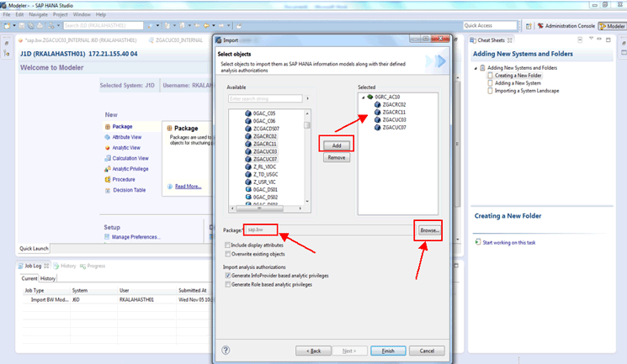
Task: Click the Decision Table icon under New
Action: tap(107, 190)
